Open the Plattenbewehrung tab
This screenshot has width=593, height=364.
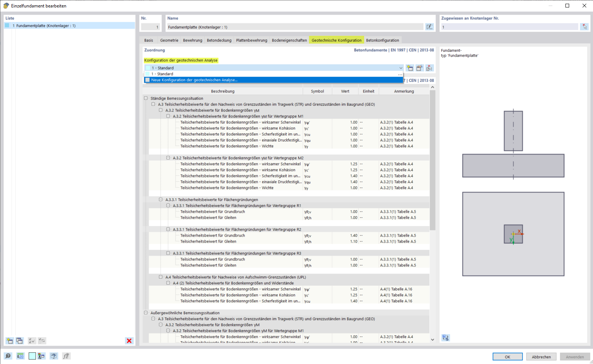pos(252,40)
